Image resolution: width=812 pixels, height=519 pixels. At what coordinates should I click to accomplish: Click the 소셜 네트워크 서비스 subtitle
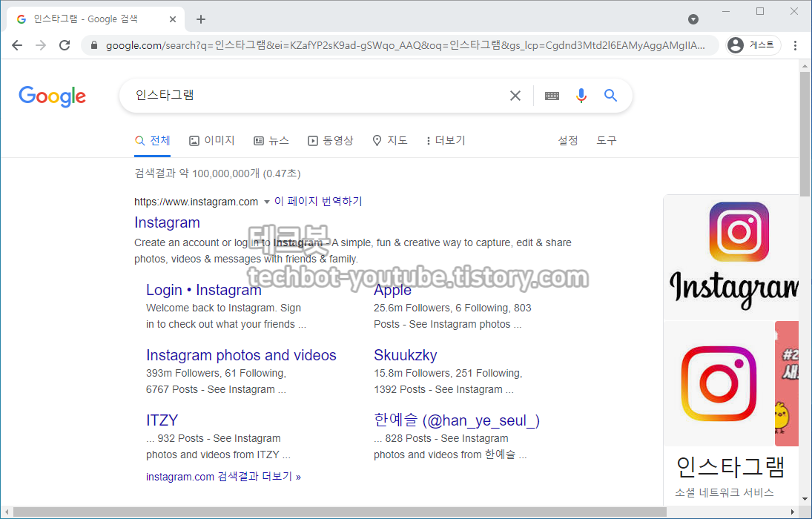pos(724,492)
